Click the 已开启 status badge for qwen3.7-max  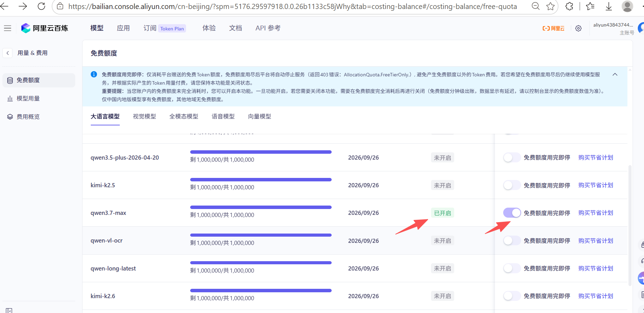442,213
